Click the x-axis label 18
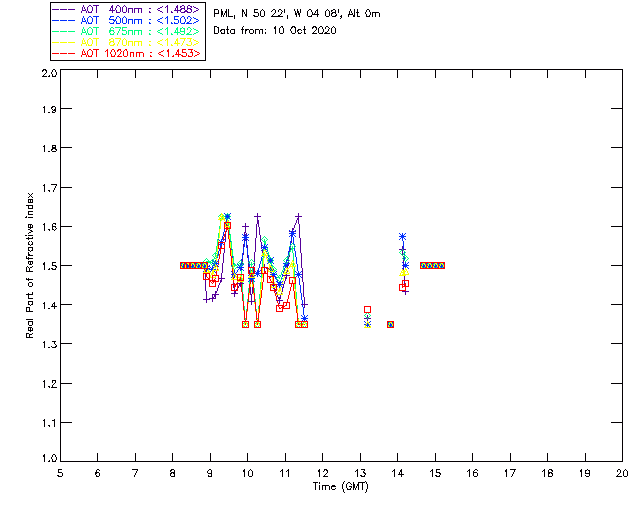The image size is (640, 512). pyautogui.click(x=547, y=473)
